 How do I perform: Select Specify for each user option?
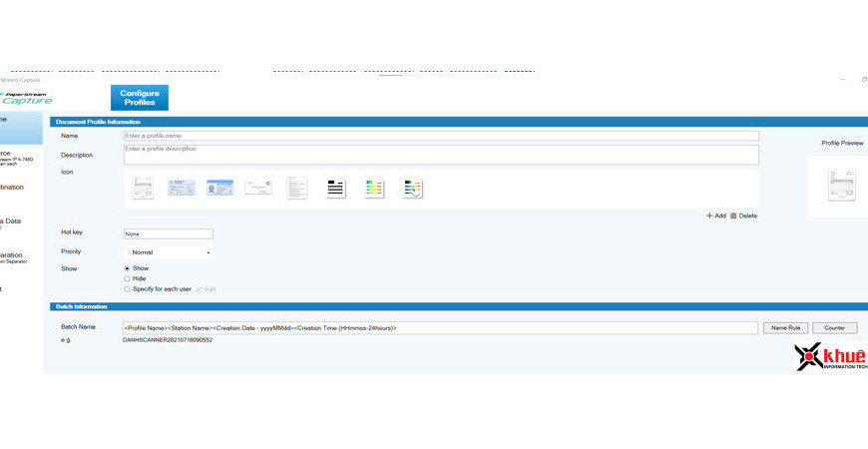128,289
